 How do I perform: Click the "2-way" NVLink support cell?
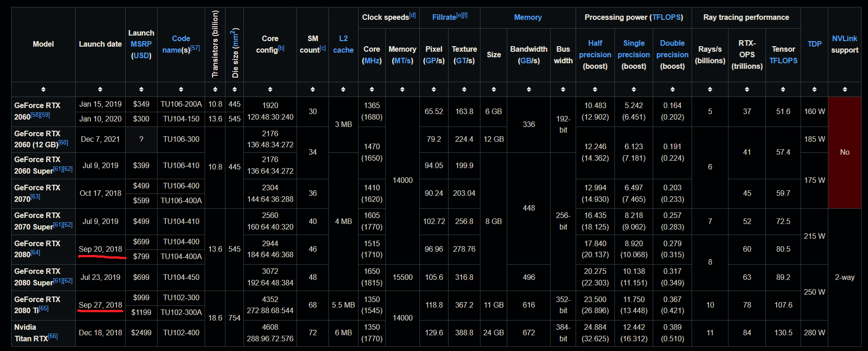(x=844, y=278)
